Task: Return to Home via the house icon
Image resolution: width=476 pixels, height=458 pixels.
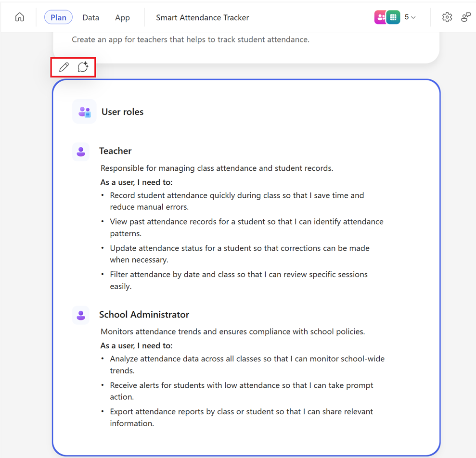Action: (19, 17)
